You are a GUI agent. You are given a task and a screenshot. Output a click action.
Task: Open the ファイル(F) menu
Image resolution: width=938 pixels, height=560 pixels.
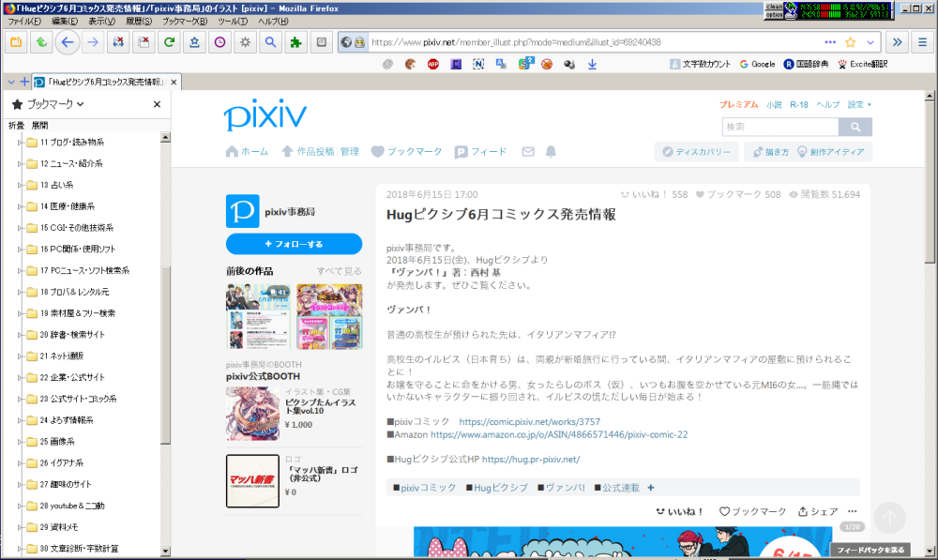click(x=24, y=21)
